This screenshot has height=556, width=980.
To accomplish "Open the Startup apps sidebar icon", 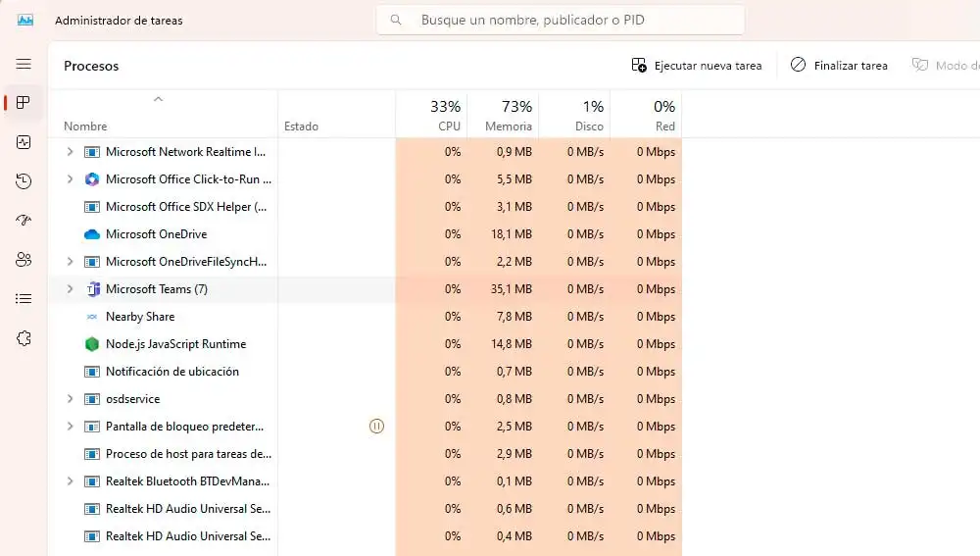I will point(24,221).
